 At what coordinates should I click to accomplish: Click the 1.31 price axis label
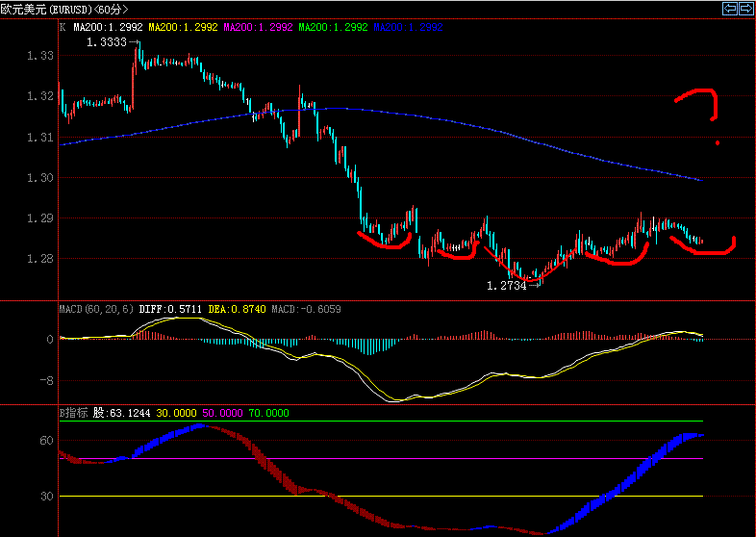(40, 138)
